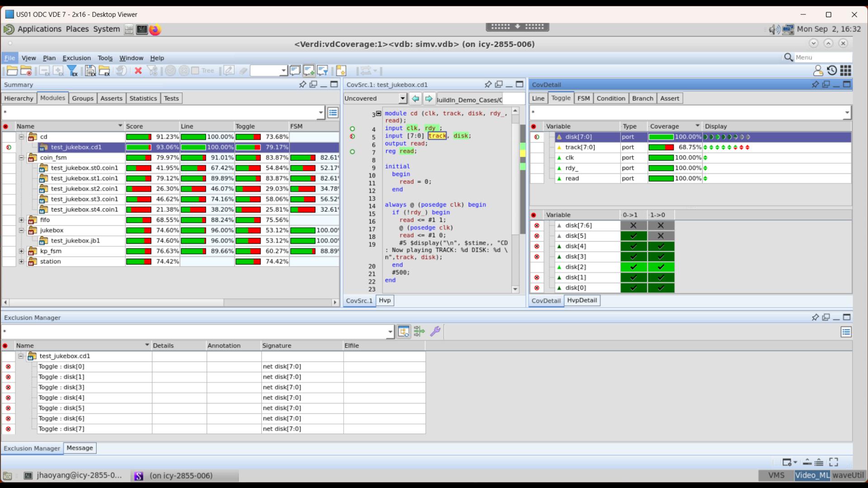
Task: Click the Signature column header
Action: tap(302, 345)
